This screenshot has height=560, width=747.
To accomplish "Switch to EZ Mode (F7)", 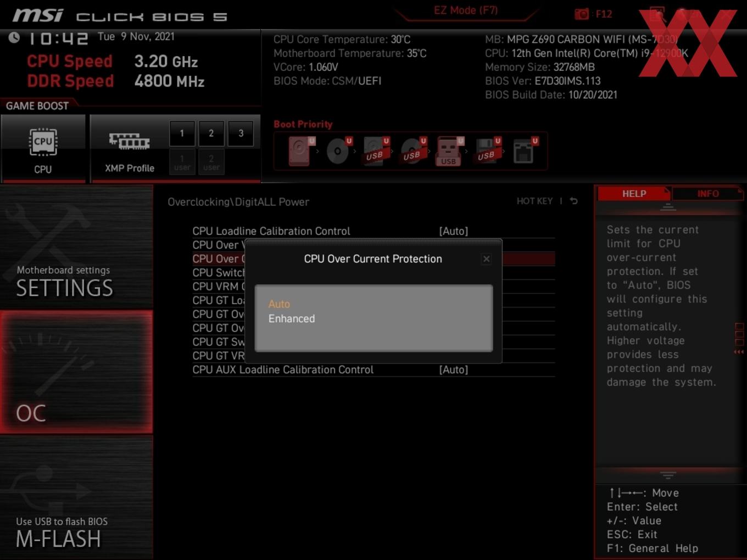I will click(466, 10).
